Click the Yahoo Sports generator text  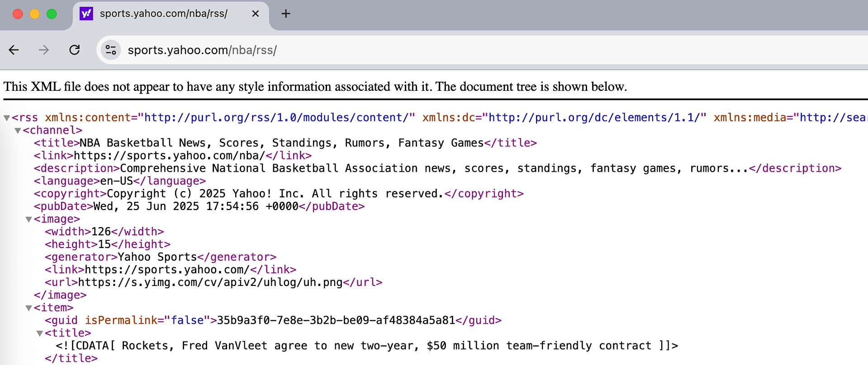coord(157,257)
